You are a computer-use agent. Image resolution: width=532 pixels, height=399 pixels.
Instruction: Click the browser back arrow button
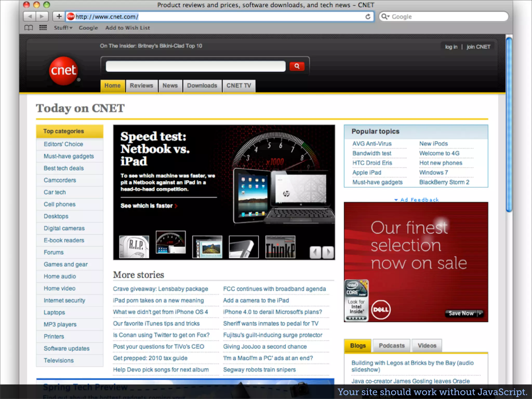click(30, 17)
